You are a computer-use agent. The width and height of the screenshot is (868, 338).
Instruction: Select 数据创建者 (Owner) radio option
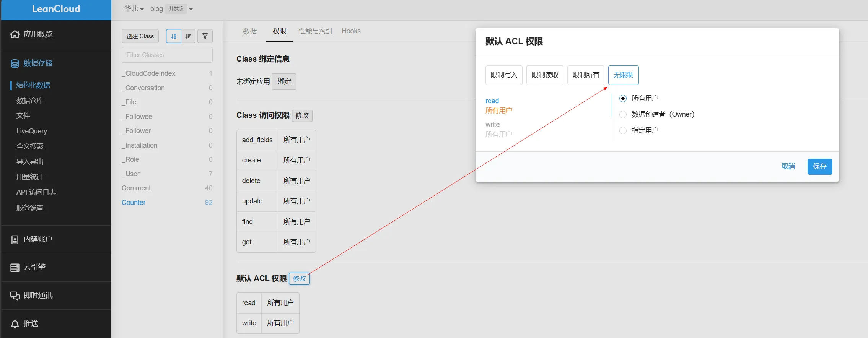click(x=623, y=114)
